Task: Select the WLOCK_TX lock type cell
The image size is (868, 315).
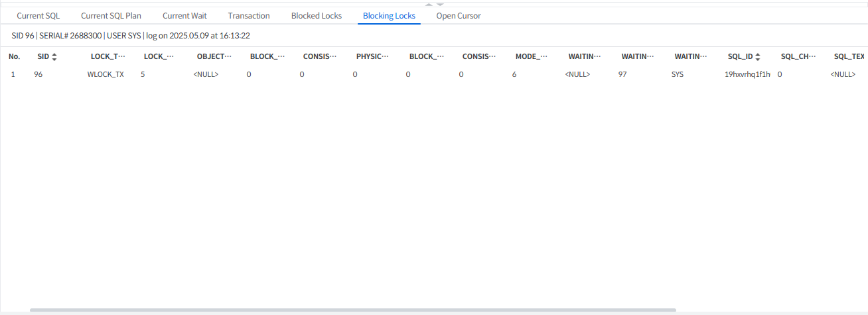Action: pyautogui.click(x=106, y=75)
